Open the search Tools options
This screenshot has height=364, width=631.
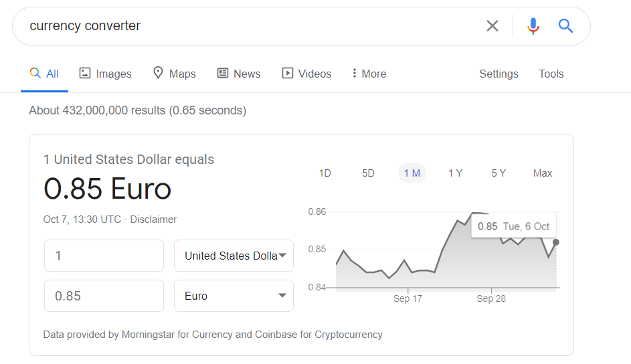point(551,74)
